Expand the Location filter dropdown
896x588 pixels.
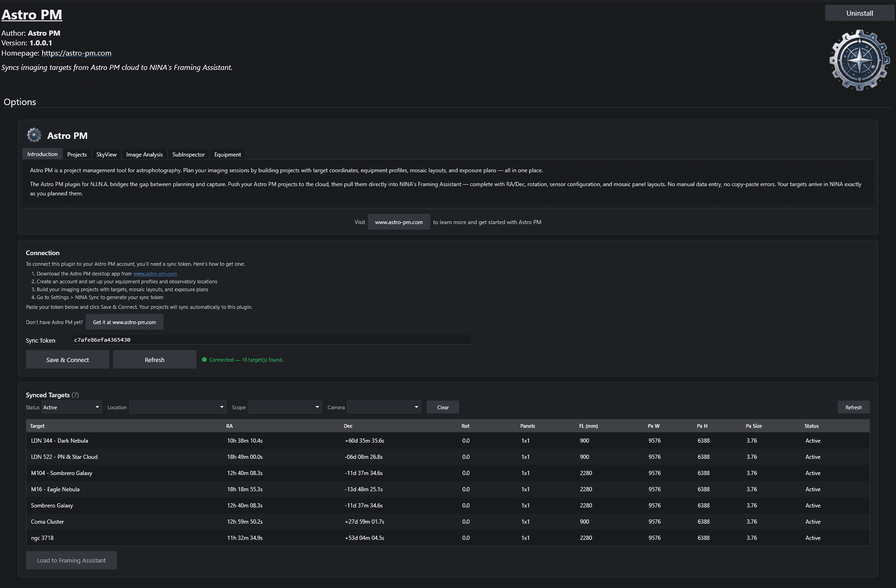[x=178, y=407]
